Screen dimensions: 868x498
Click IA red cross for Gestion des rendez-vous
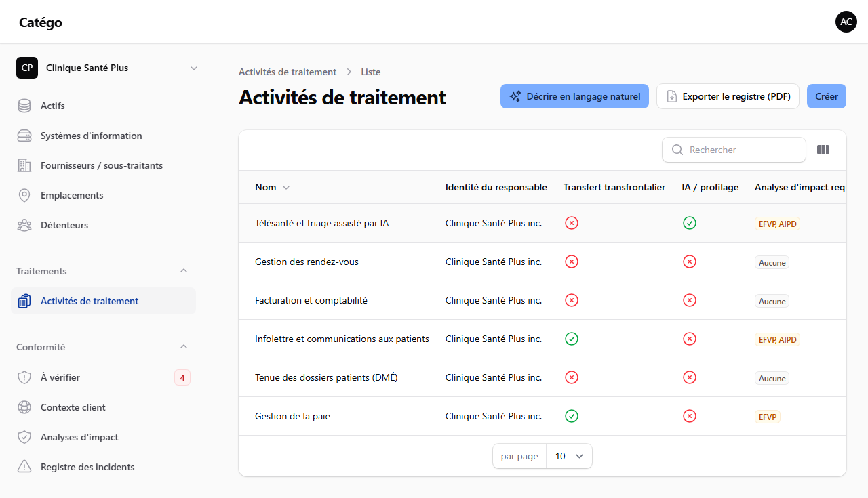[x=690, y=262]
